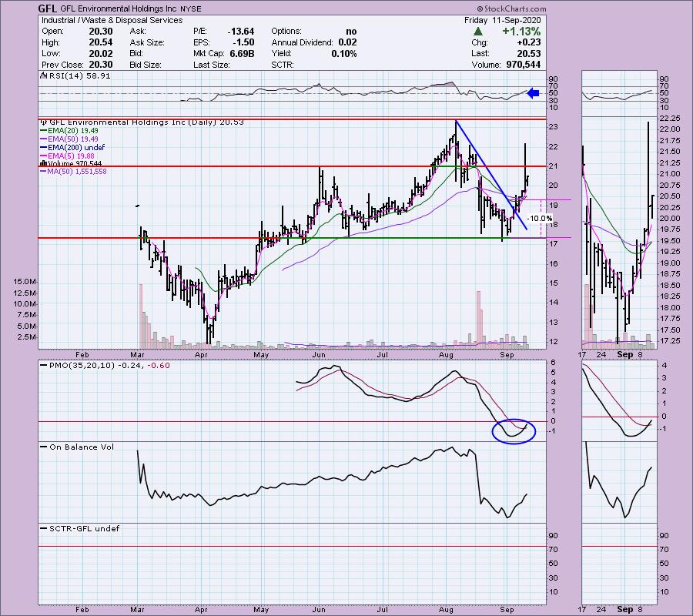
Task: Click the small icon before RSI(14) label
Action: (x=44, y=75)
